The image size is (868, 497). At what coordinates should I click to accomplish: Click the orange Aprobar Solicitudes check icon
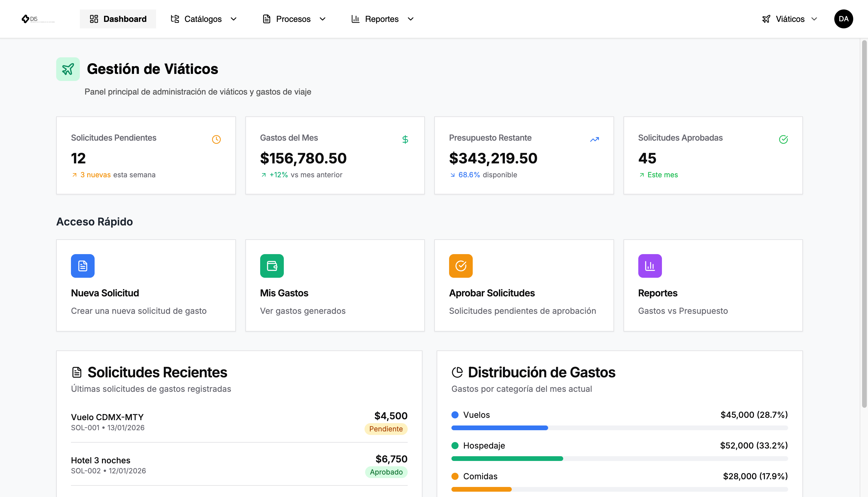(461, 266)
